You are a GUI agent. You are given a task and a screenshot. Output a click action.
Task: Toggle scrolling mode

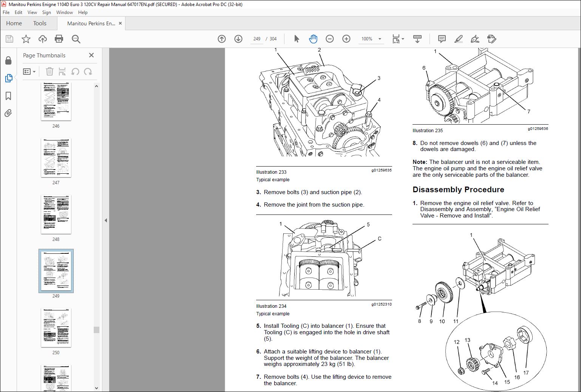(417, 39)
